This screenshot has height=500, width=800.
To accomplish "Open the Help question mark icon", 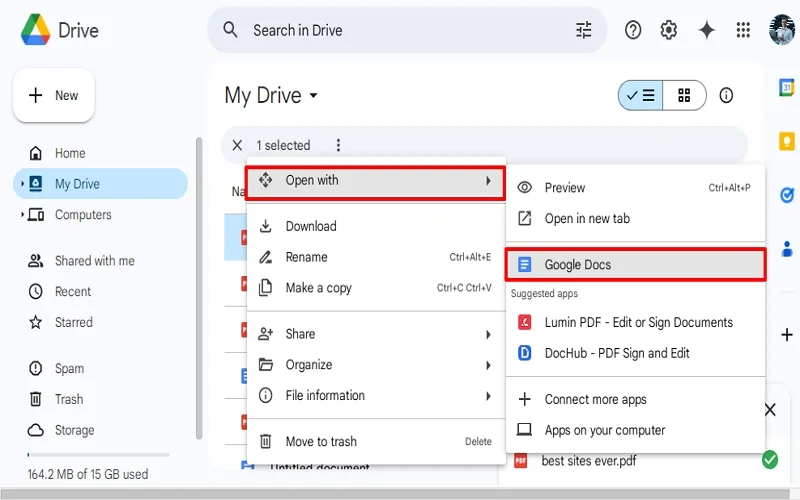I will pos(633,30).
